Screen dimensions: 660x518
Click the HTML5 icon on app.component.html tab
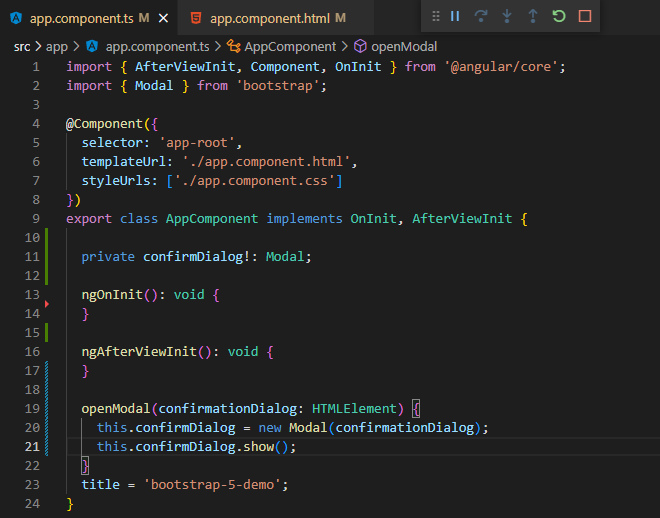pos(196,19)
